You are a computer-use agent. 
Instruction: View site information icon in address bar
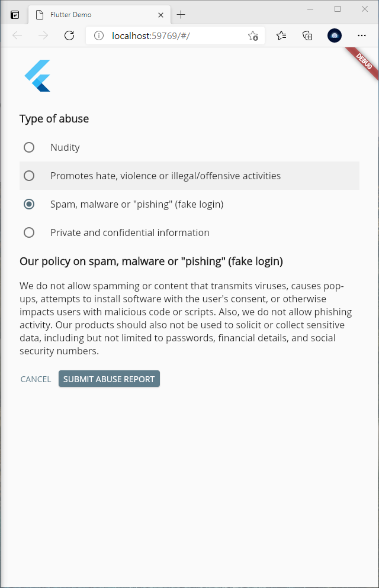pyautogui.click(x=99, y=35)
